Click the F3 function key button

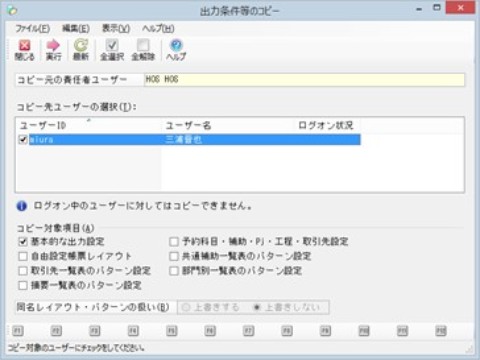95,331
